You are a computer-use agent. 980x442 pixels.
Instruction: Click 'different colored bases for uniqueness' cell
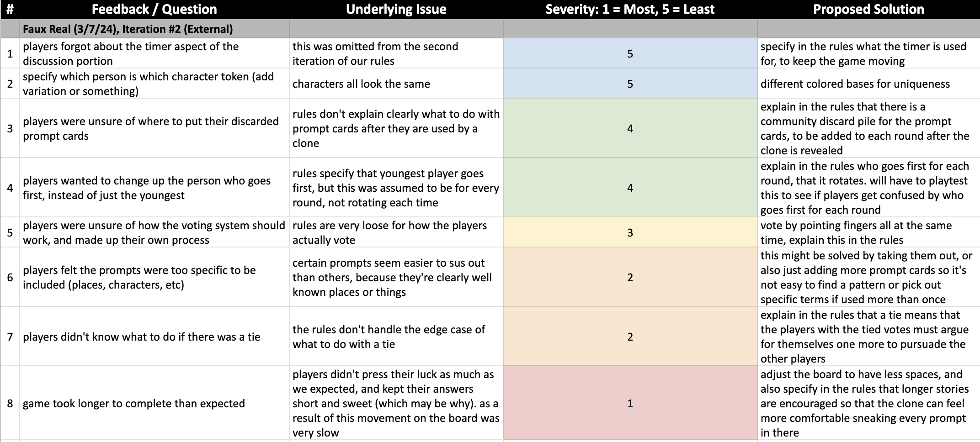868,84
